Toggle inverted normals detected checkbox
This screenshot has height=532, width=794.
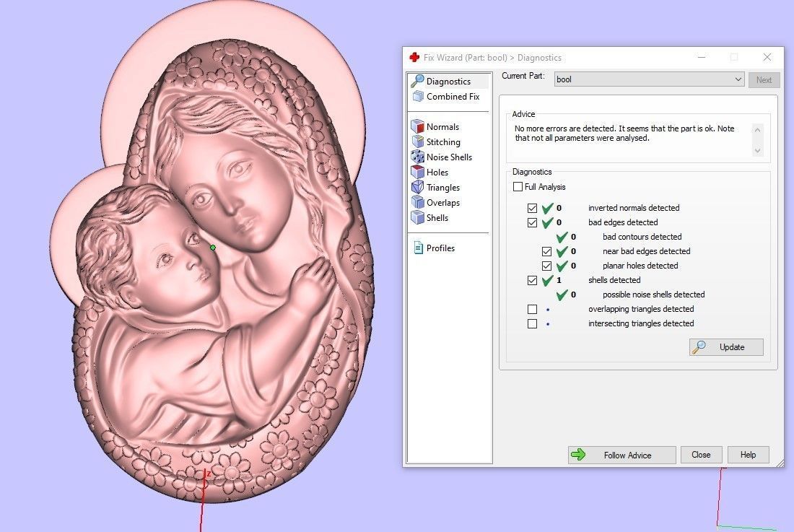coord(532,208)
